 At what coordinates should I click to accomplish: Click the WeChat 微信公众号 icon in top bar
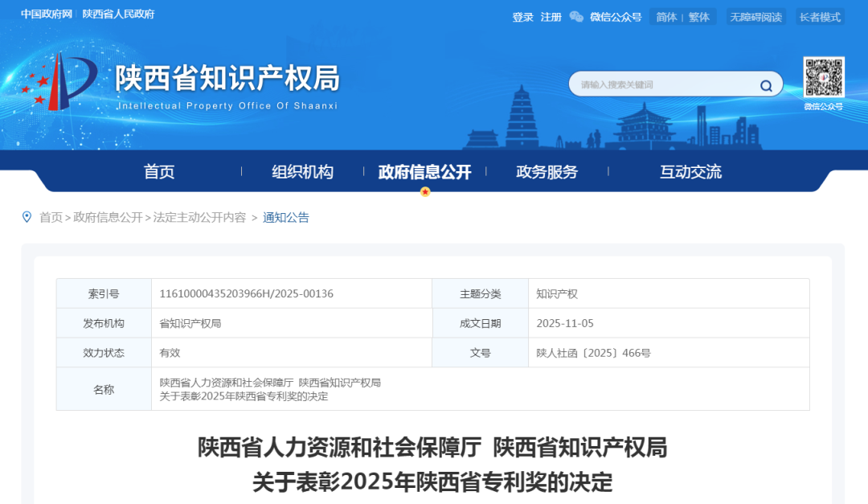point(575,16)
